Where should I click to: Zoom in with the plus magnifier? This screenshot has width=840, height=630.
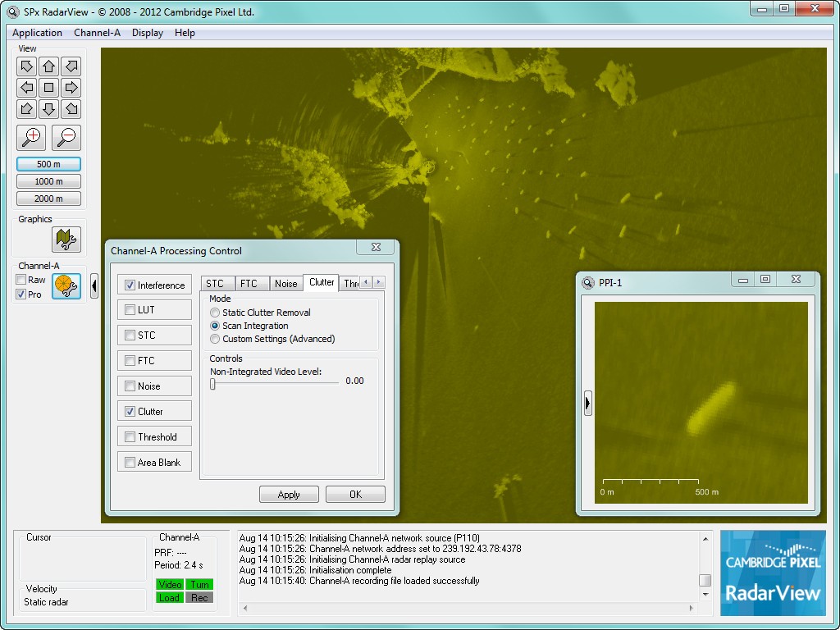pos(33,137)
